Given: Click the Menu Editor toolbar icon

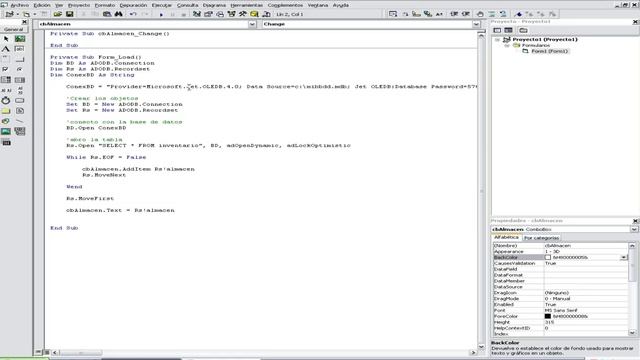Looking at the screenshot, I should pyautogui.click(x=44, y=14).
